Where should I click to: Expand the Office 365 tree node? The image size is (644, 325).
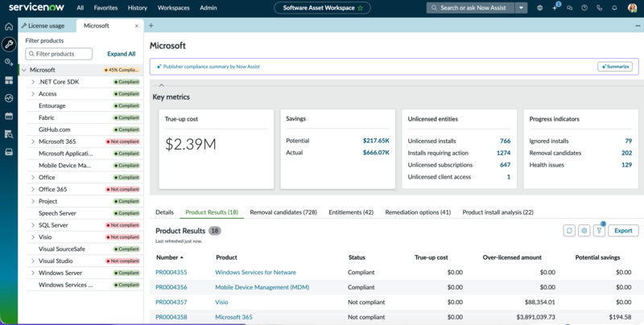(x=33, y=189)
